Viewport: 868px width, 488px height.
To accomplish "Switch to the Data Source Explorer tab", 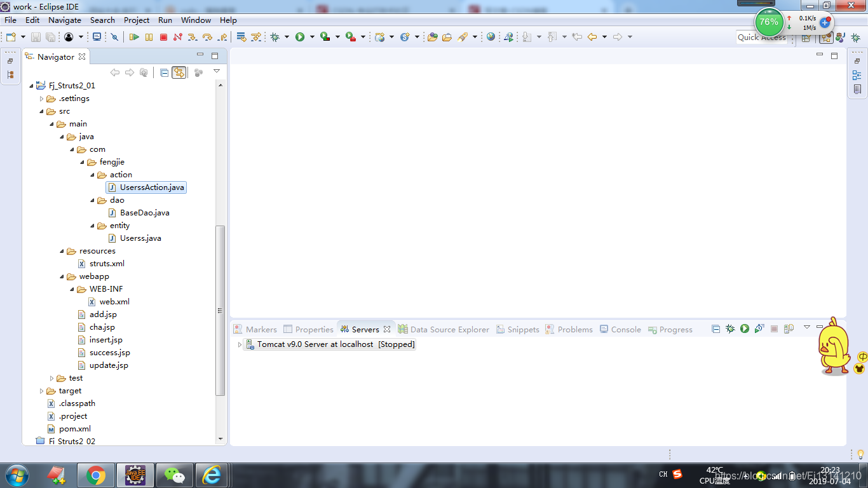I will (x=444, y=329).
